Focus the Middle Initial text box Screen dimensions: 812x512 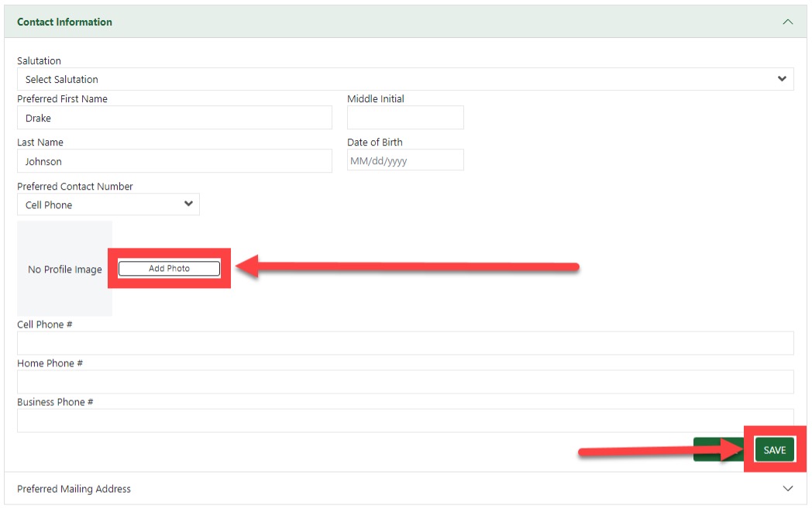click(405, 118)
